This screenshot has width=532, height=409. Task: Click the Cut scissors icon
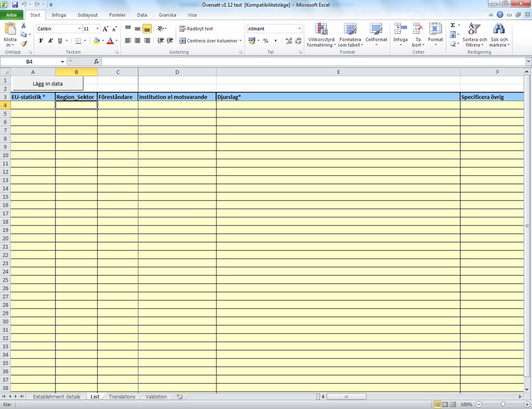[x=23, y=26]
